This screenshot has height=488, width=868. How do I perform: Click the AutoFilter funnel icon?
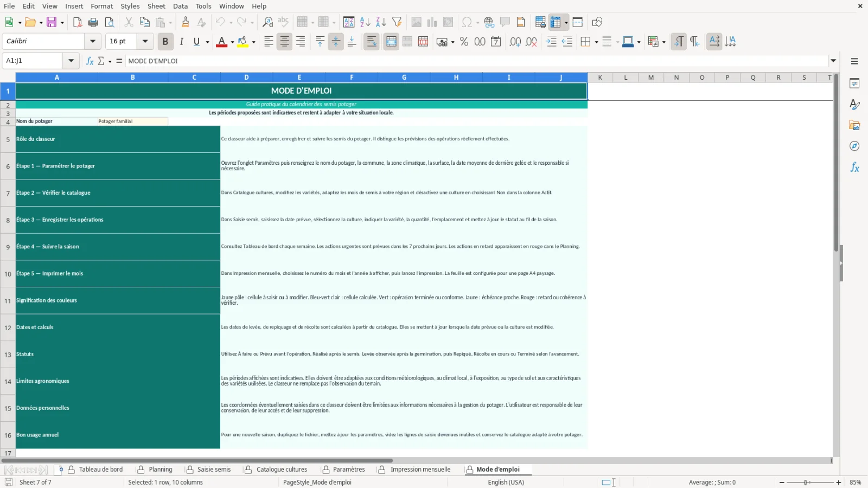[397, 22]
